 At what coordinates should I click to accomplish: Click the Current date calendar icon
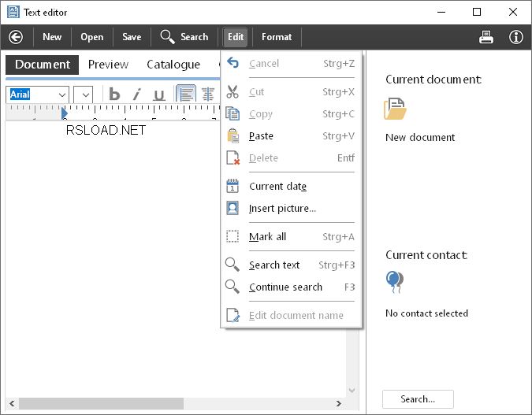233,187
